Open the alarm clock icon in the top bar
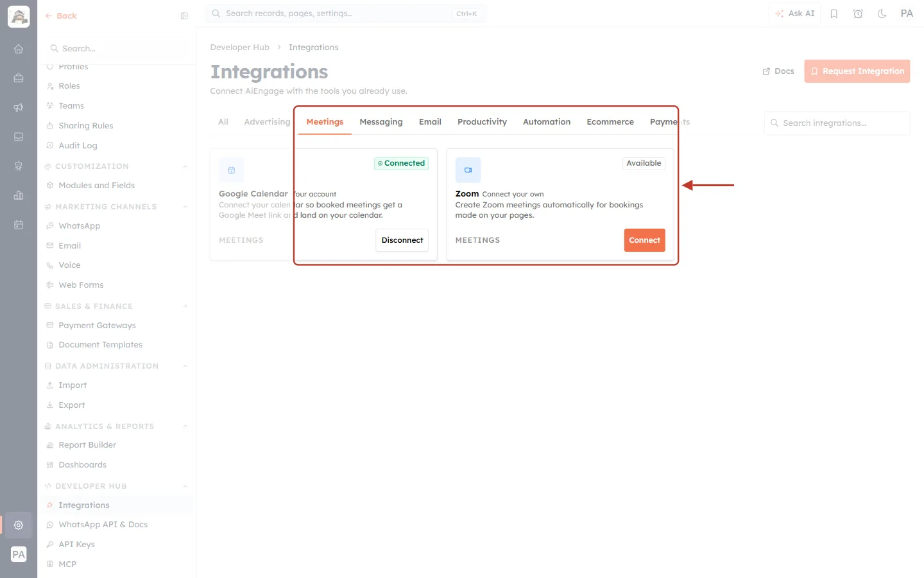 click(858, 13)
